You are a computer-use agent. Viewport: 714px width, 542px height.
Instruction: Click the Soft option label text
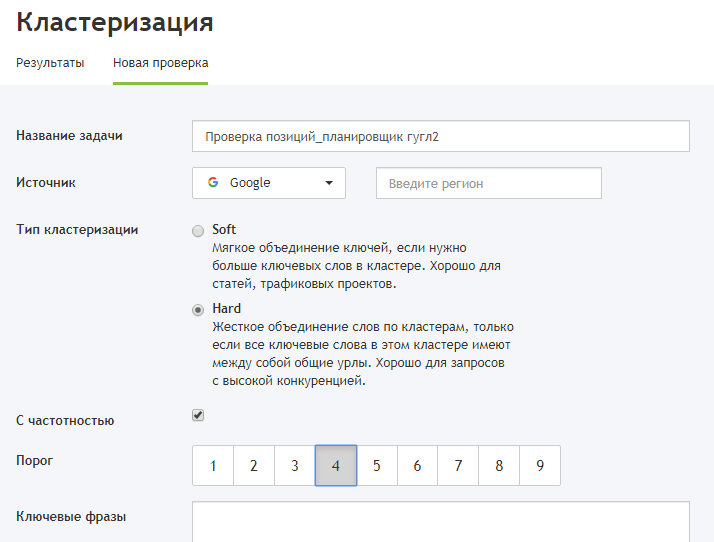click(224, 229)
